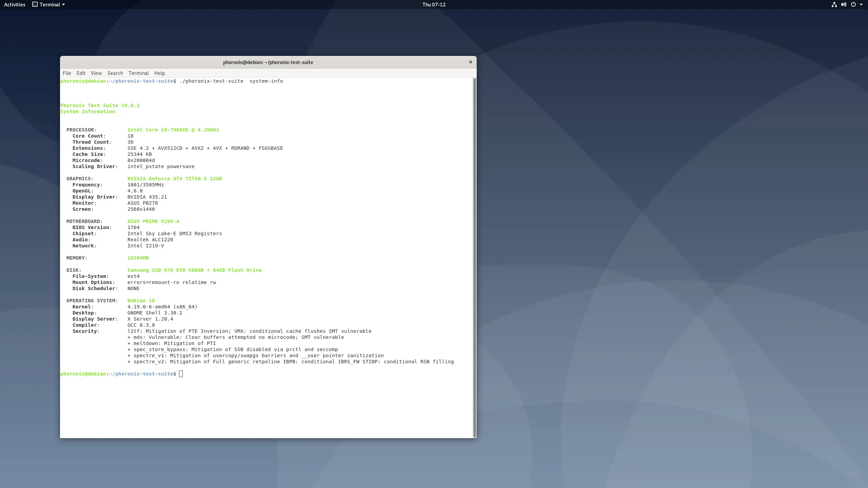Open the Terminal app menu dropdown arrow
This screenshot has width=868, height=488.
(63, 5)
